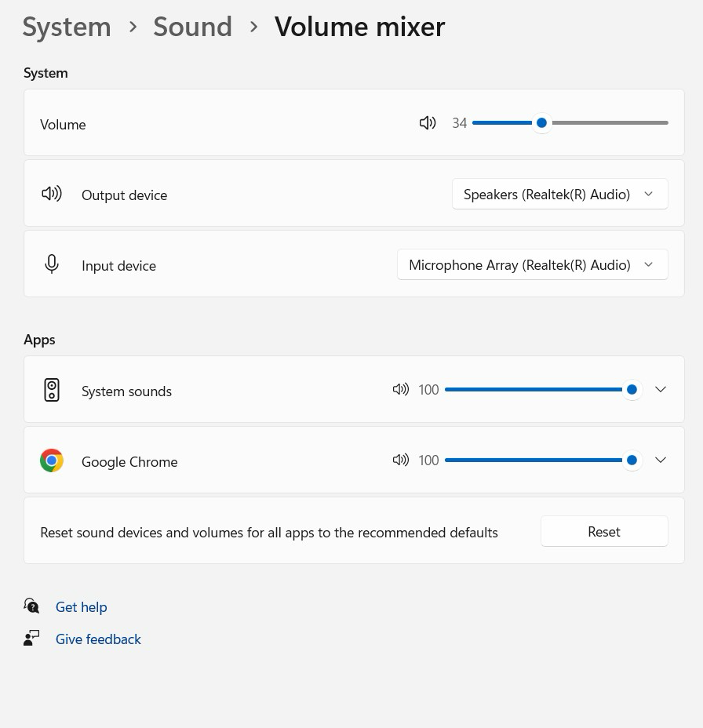Open the Microphone Array input device dropdown
Image resolution: width=703 pixels, height=728 pixels.
(532, 265)
